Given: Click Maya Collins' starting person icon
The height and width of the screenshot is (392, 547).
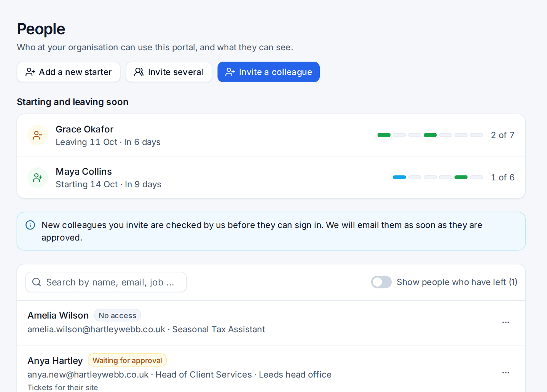Looking at the screenshot, I should [x=38, y=178].
